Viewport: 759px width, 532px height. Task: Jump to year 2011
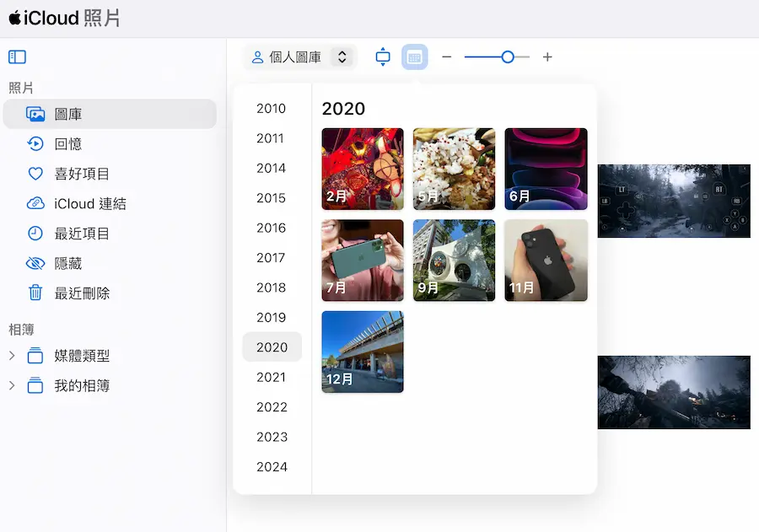click(272, 138)
